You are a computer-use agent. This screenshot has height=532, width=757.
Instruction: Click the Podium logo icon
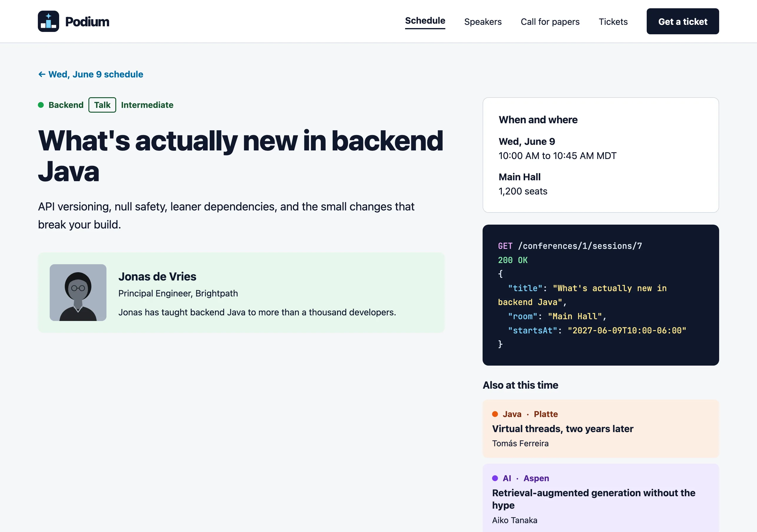click(48, 21)
